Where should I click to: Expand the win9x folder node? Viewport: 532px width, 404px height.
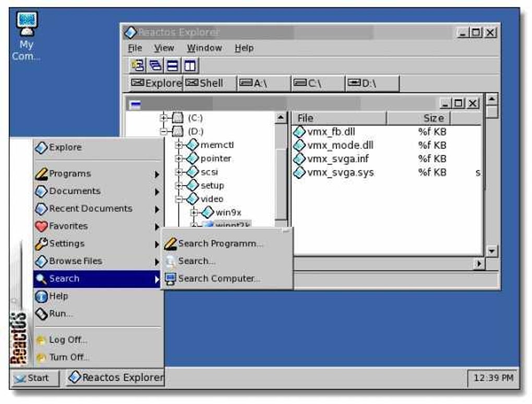coord(194,213)
